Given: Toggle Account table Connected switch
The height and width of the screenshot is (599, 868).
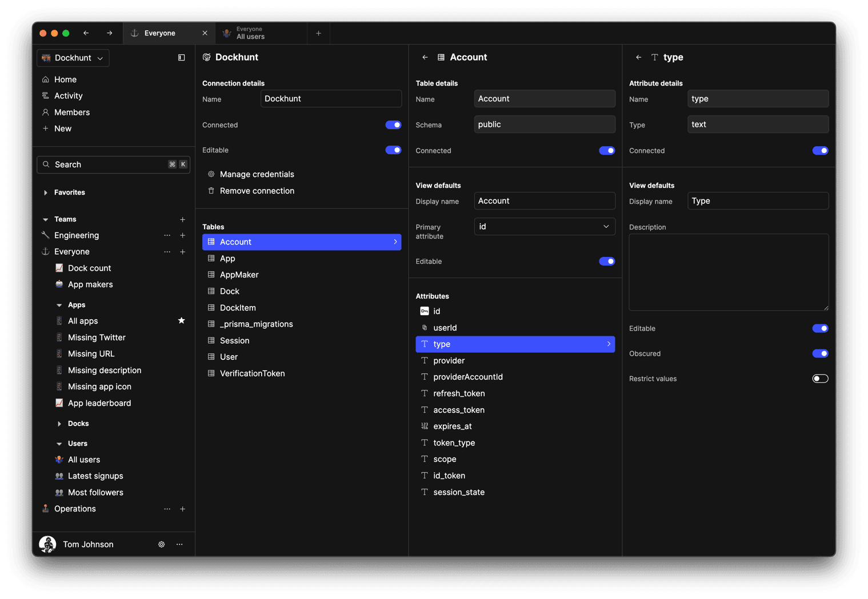Looking at the screenshot, I should pyautogui.click(x=607, y=151).
